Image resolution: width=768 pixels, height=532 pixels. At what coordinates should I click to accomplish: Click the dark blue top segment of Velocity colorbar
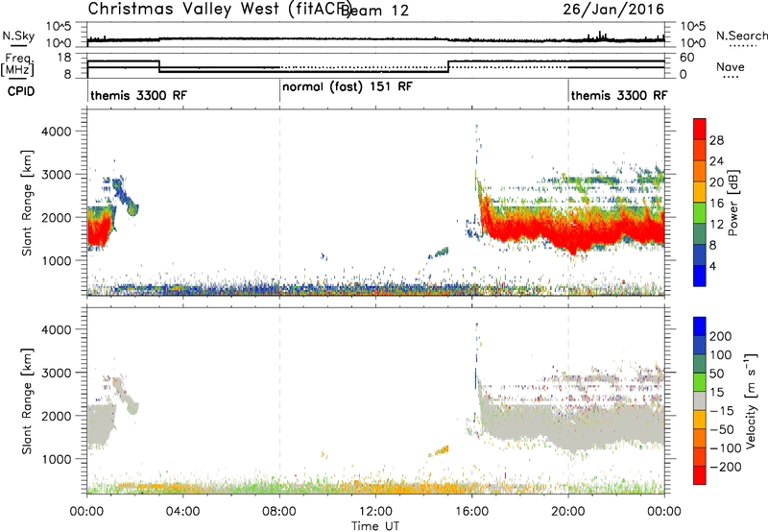(x=700, y=326)
